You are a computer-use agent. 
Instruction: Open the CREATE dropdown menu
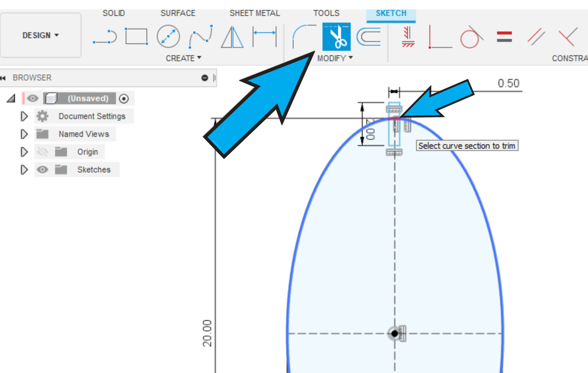pyautogui.click(x=183, y=58)
